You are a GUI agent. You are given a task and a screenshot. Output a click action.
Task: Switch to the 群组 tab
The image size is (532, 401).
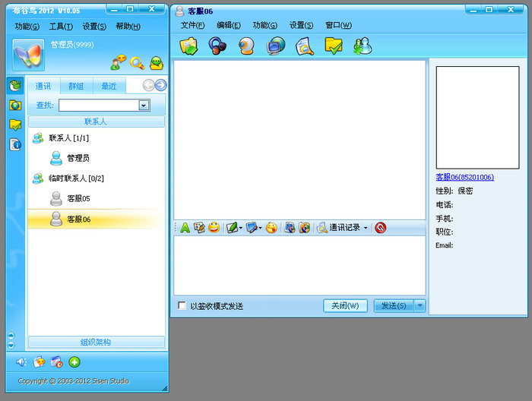[76, 86]
